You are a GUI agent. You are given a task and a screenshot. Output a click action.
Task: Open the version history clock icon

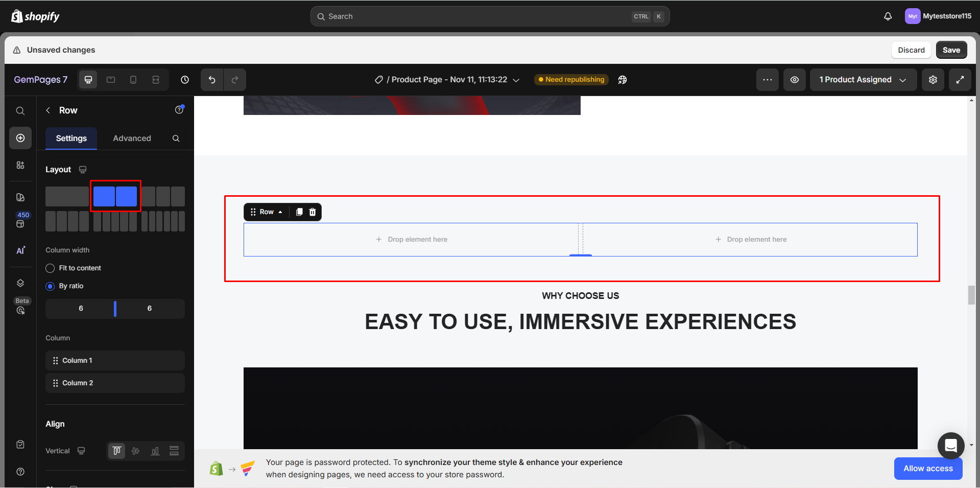[185, 80]
